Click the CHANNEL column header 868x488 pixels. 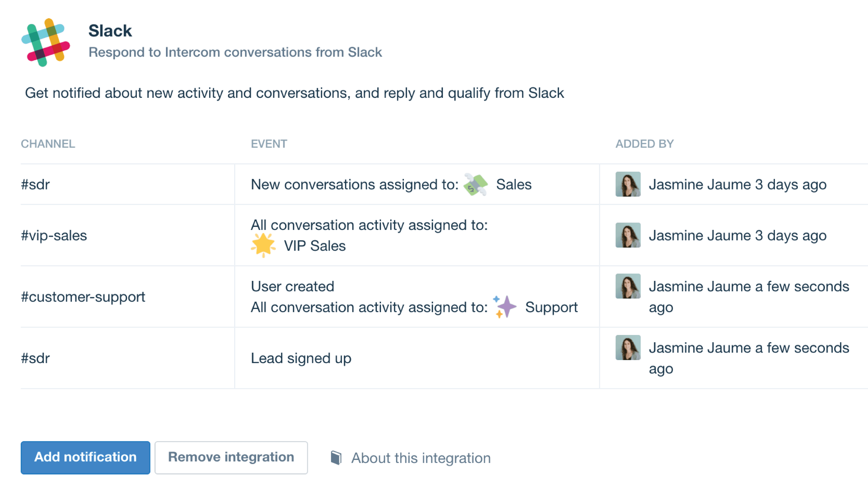(48, 144)
